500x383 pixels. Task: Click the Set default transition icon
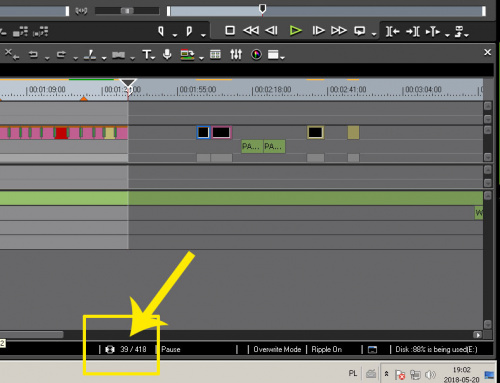[118, 55]
